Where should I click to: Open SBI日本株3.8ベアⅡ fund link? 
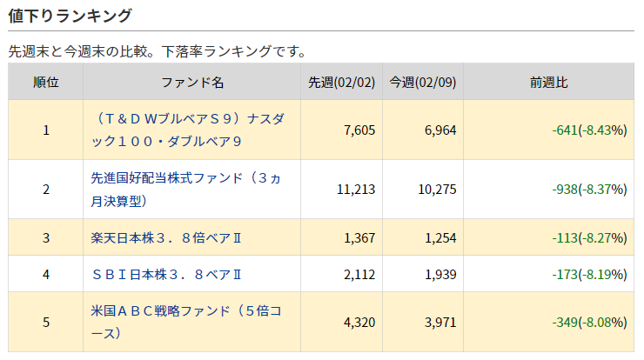click(166, 274)
